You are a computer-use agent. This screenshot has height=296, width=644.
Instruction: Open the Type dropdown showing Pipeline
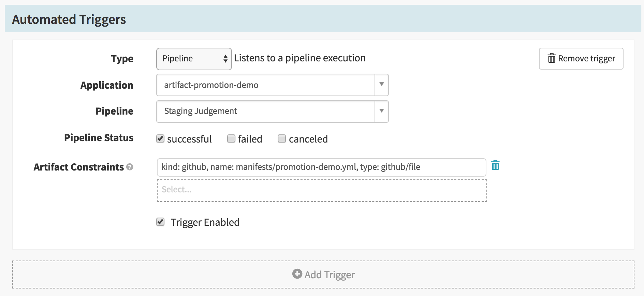click(x=194, y=59)
